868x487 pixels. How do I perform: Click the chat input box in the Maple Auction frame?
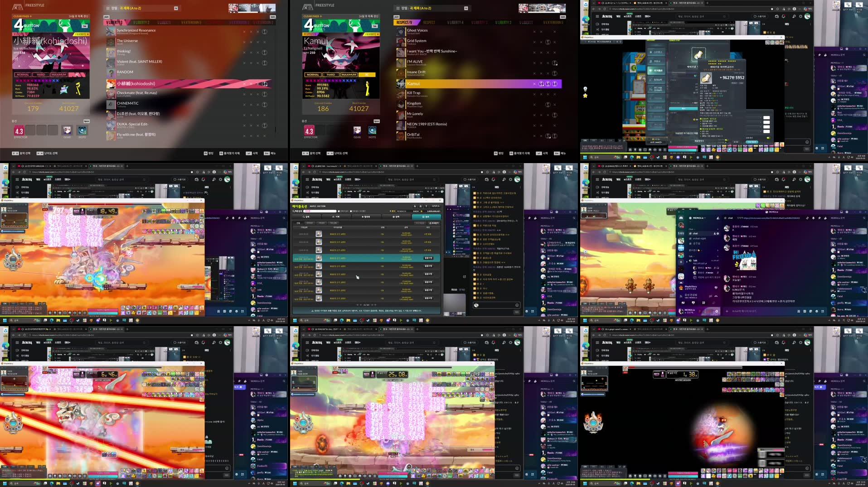[497, 305]
